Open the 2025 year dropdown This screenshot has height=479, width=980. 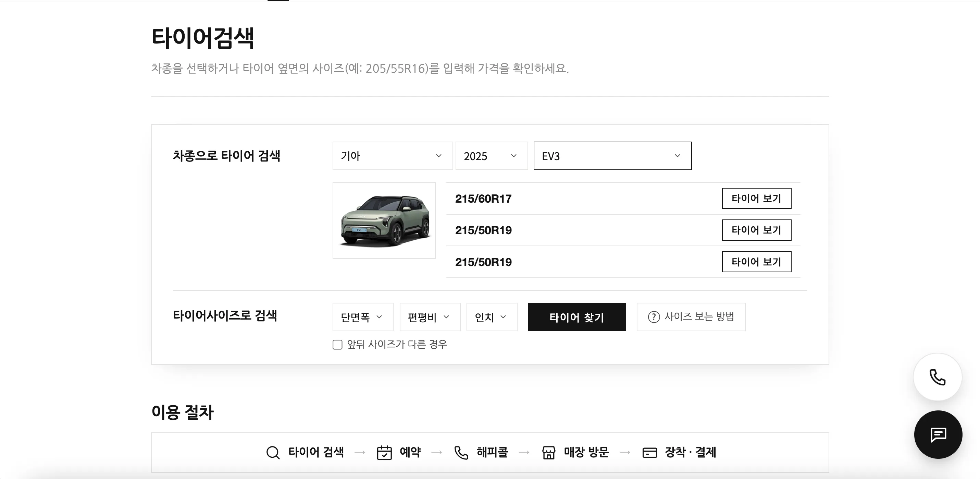pyautogui.click(x=492, y=156)
